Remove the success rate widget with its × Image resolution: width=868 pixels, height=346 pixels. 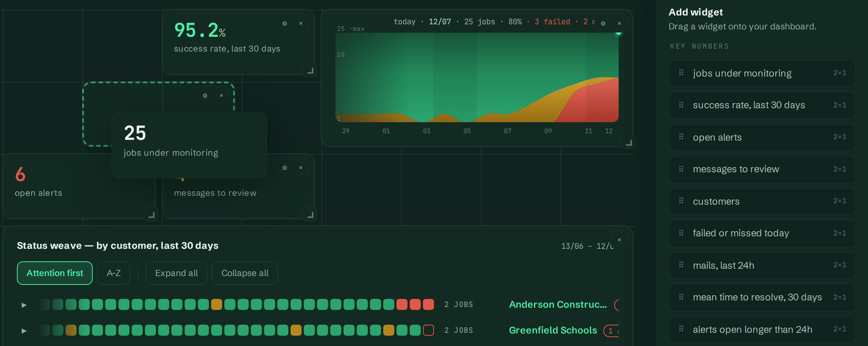click(301, 24)
